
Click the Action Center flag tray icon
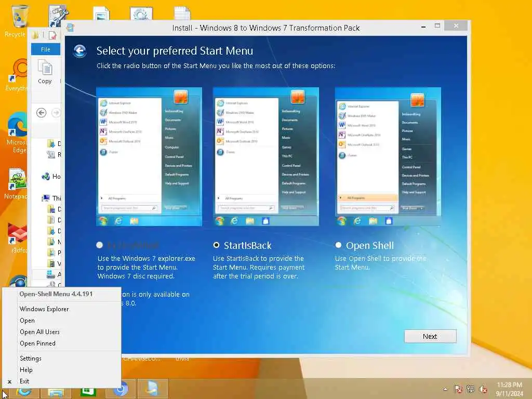click(458, 389)
